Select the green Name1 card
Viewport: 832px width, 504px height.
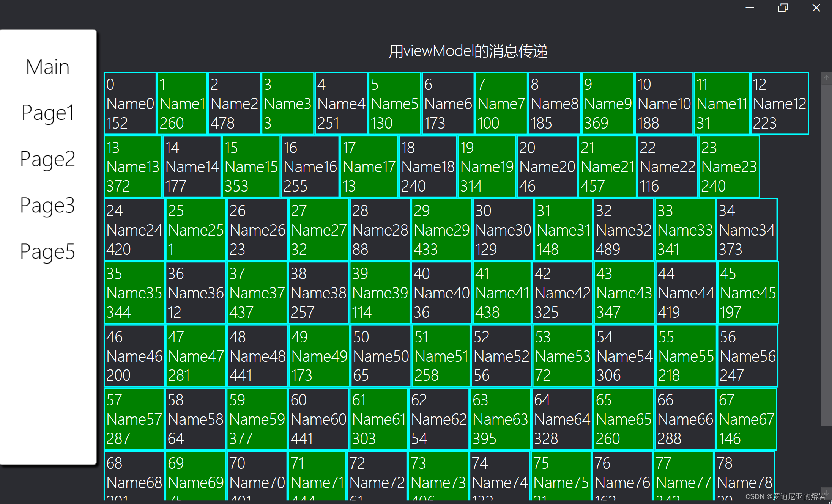(x=182, y=103)
